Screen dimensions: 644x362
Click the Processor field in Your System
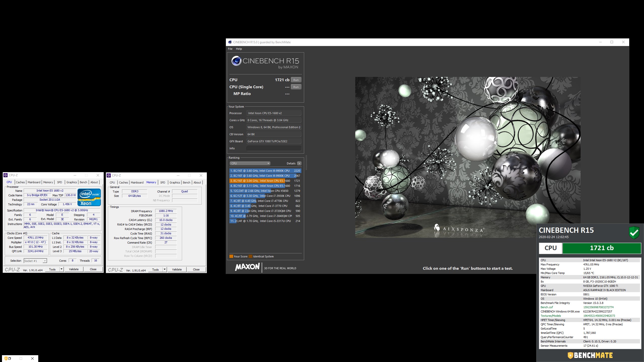coord(274,113)
